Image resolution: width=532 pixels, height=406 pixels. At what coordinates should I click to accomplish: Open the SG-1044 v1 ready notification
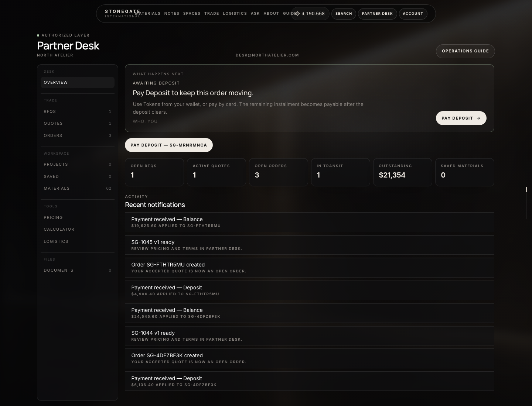(x=310, y=336)
